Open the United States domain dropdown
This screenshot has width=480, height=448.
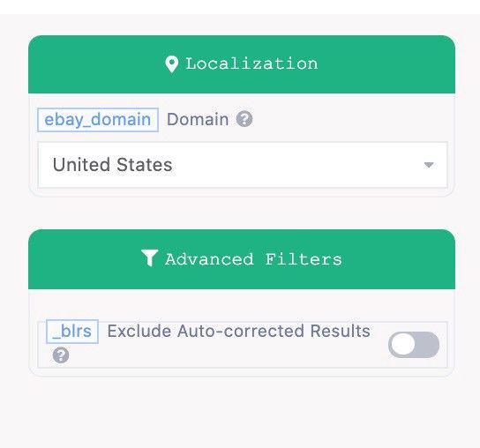coord(243,165)
